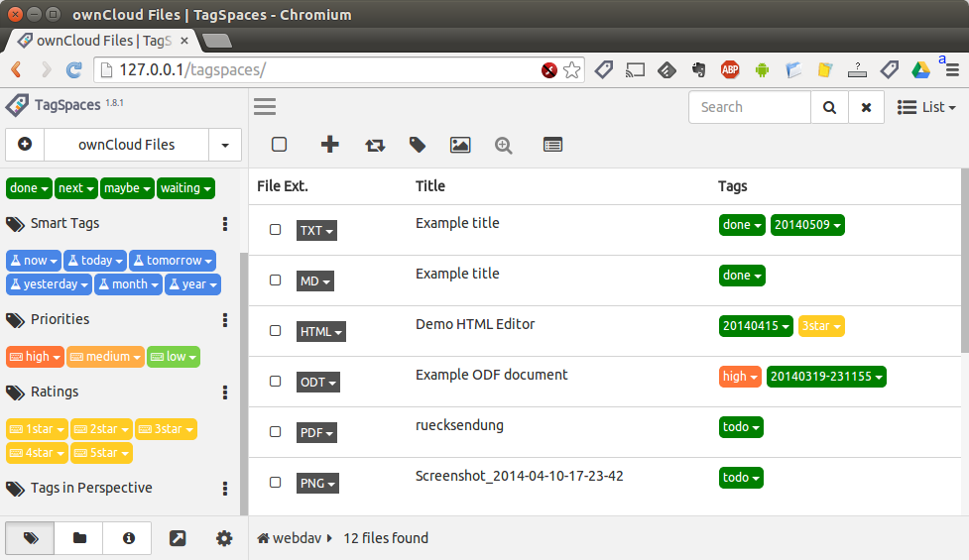Click the File Ext. column header

coord(283,186)
